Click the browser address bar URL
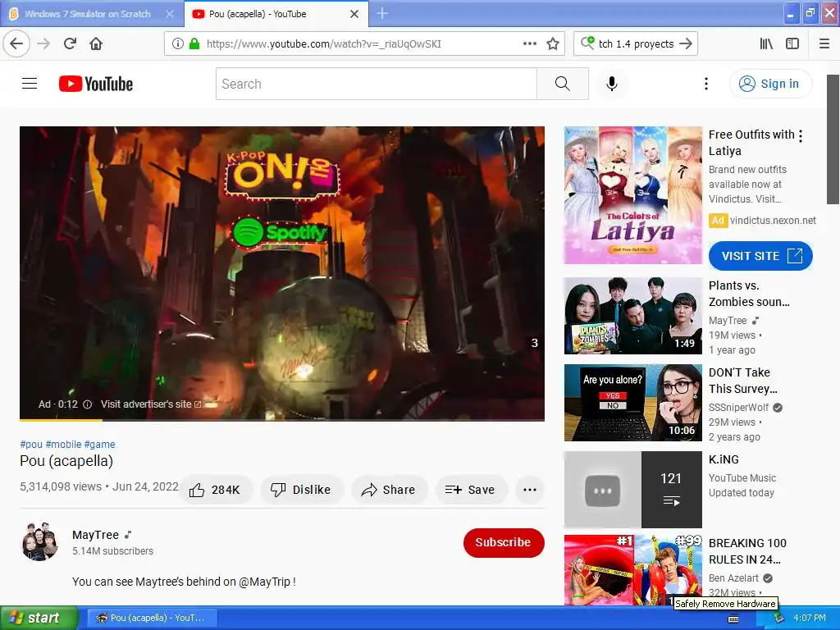 (323, 44)
